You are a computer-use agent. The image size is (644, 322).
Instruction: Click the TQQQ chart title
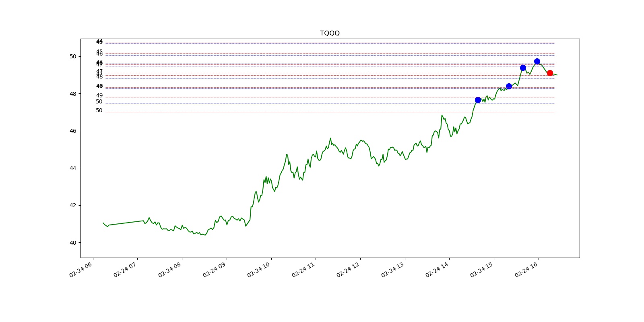click(330, 33)
